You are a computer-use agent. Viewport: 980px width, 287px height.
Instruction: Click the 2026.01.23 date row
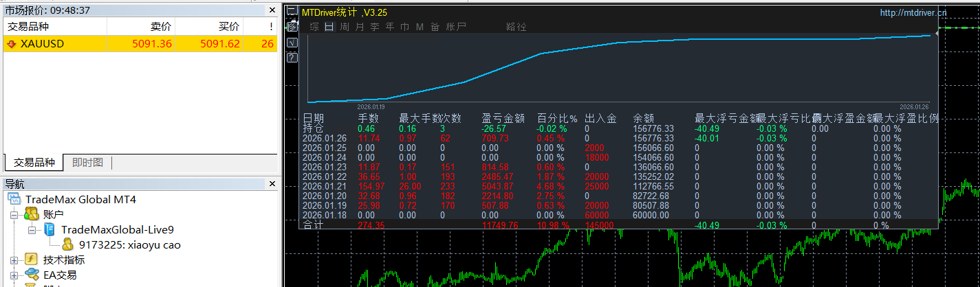(x=324, y=167)
